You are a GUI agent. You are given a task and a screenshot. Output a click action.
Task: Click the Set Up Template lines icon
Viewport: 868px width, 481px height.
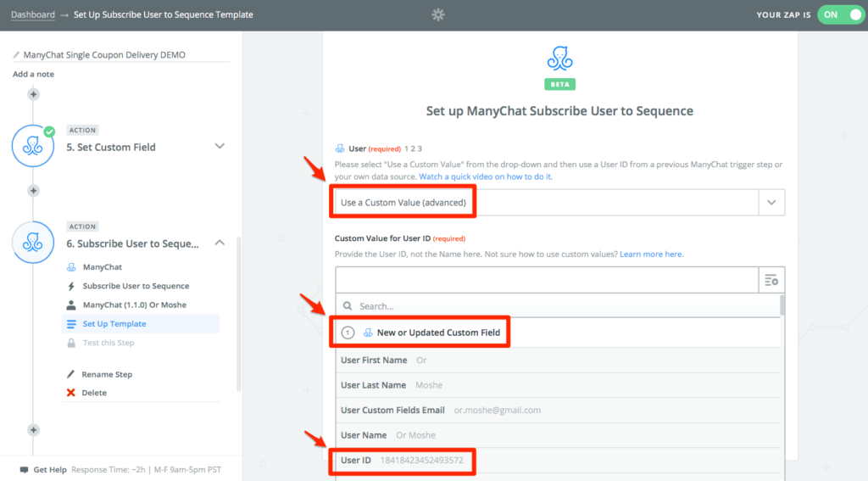point(71,324)
